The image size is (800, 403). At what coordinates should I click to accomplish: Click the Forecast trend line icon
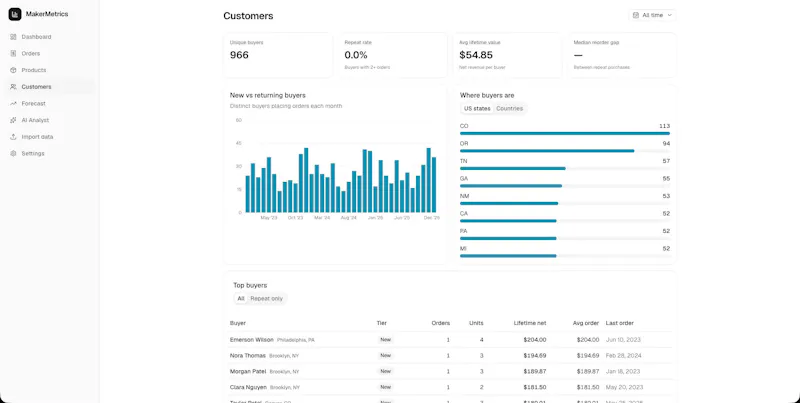pyautogui.click(x=13, y=104)
